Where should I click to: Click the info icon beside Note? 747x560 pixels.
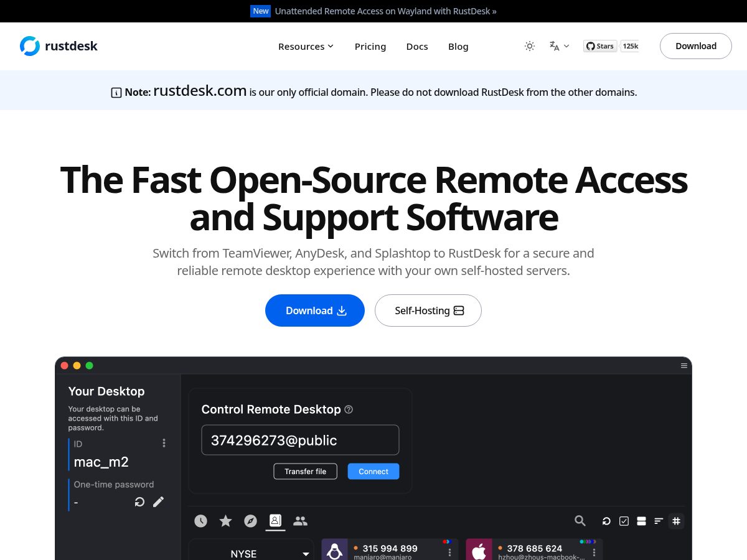point(116,93)
